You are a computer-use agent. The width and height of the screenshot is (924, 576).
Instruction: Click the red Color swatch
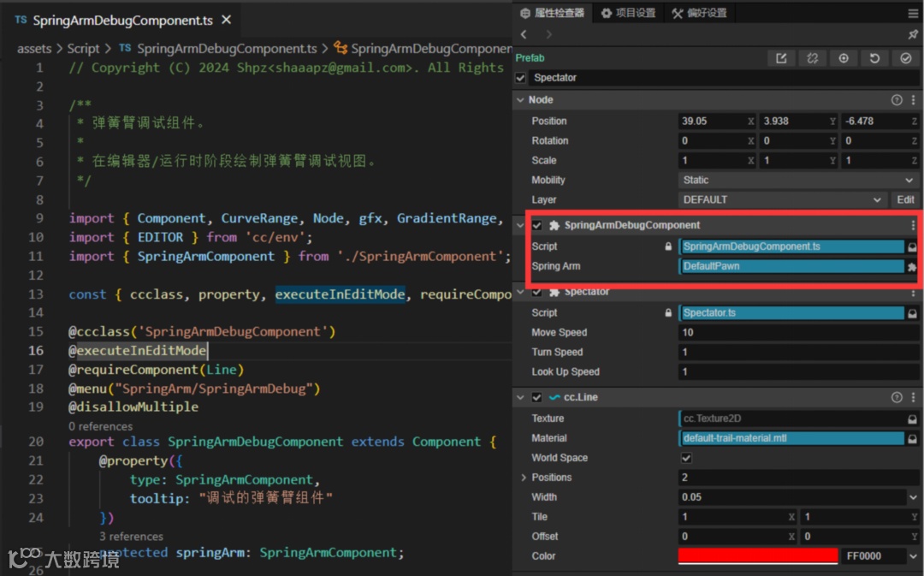pyautogui.click(x=758, y=556)
